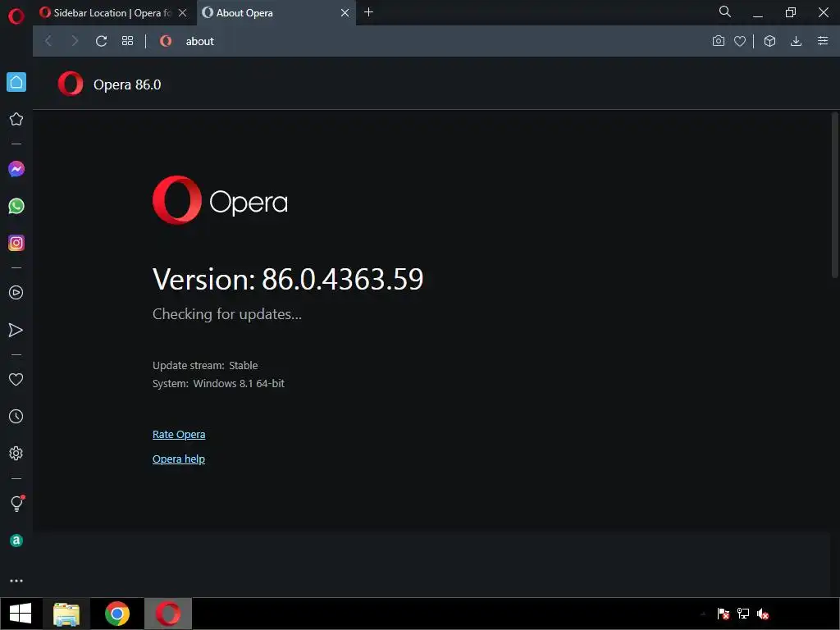Open History clock in sidebar
This screenshot has width=840, height=630.
16,416
